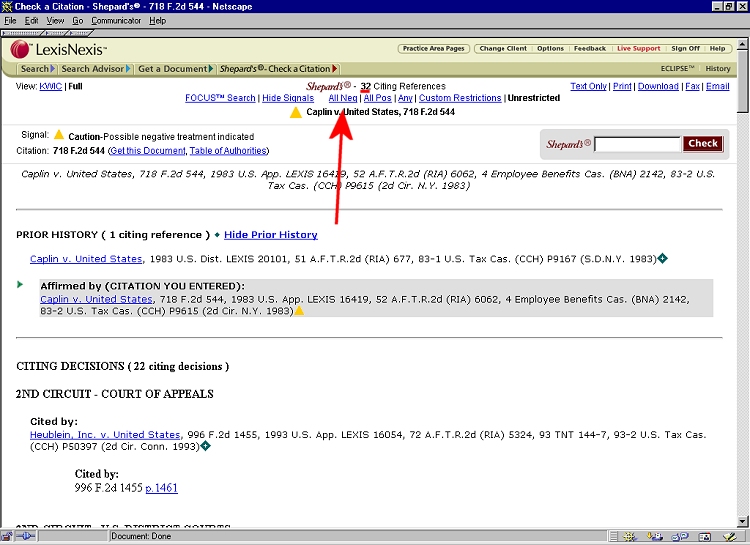The width and height of the screenshot is (750, 545).
Task: Open the File menu
Action: 10,21
